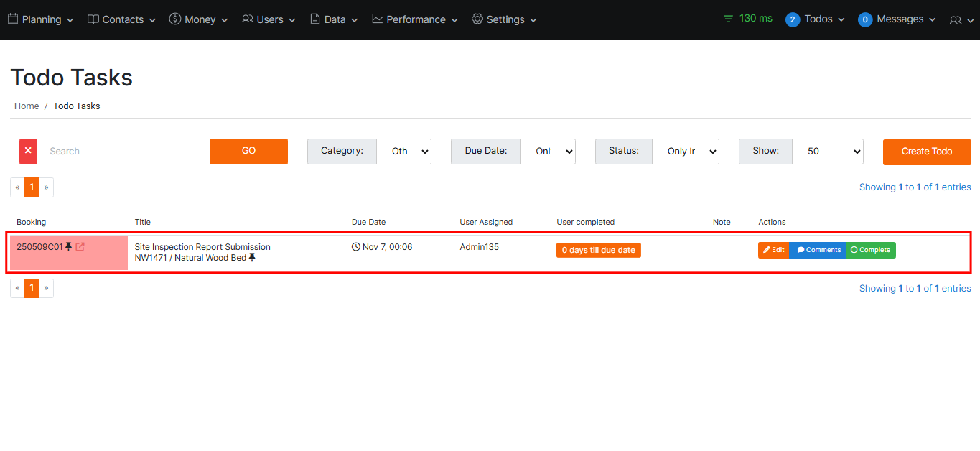Click the green response time indicator
The height and width of the screenshot is (451, 980).
[x=748, y=19]
